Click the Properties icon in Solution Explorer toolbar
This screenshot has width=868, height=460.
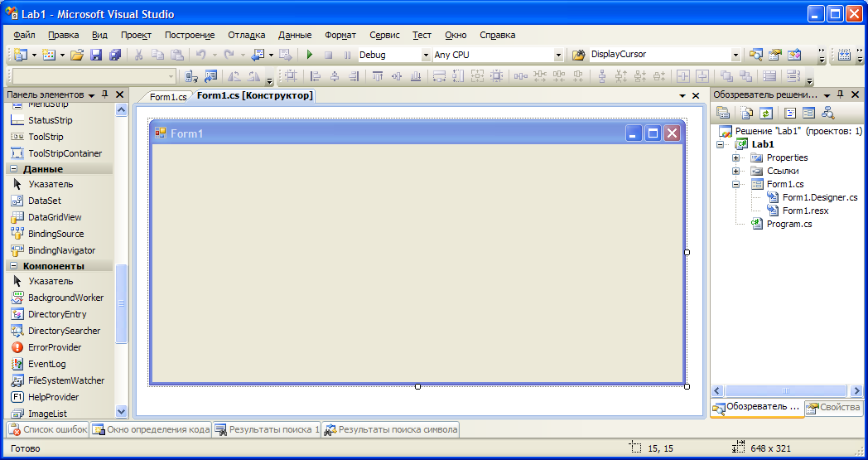click(x=723, y=113)
